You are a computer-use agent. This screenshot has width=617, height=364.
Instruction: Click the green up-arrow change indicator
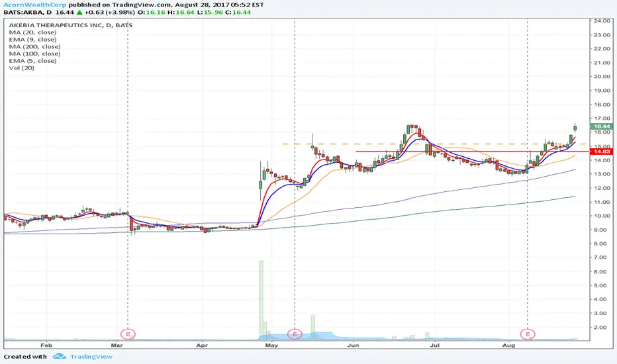79,12
